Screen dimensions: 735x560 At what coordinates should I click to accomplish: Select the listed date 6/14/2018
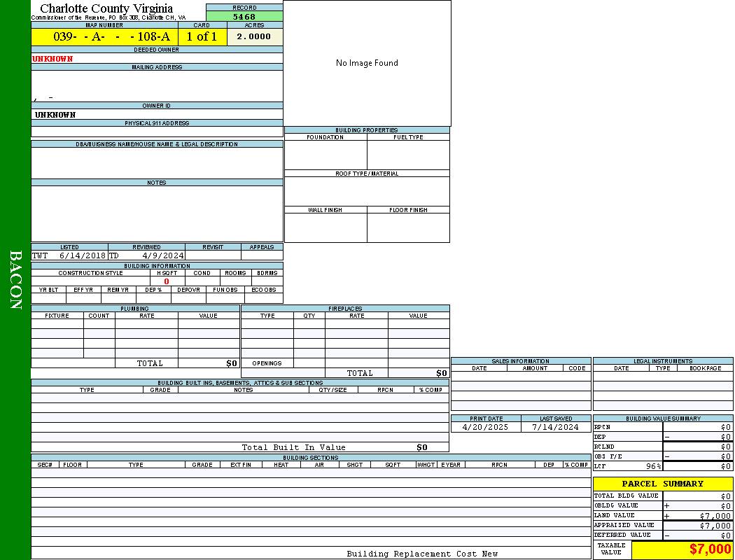click(82, 255)
